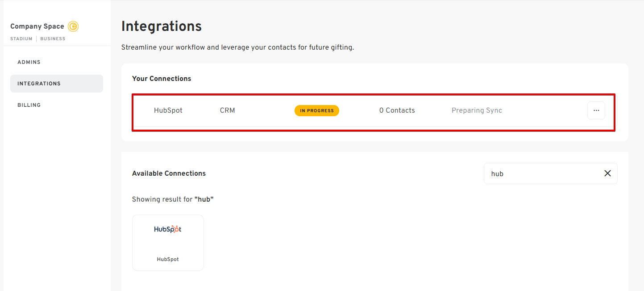Click the Available Connections heading
Screen dimensions: 644x291
point(169,173)
